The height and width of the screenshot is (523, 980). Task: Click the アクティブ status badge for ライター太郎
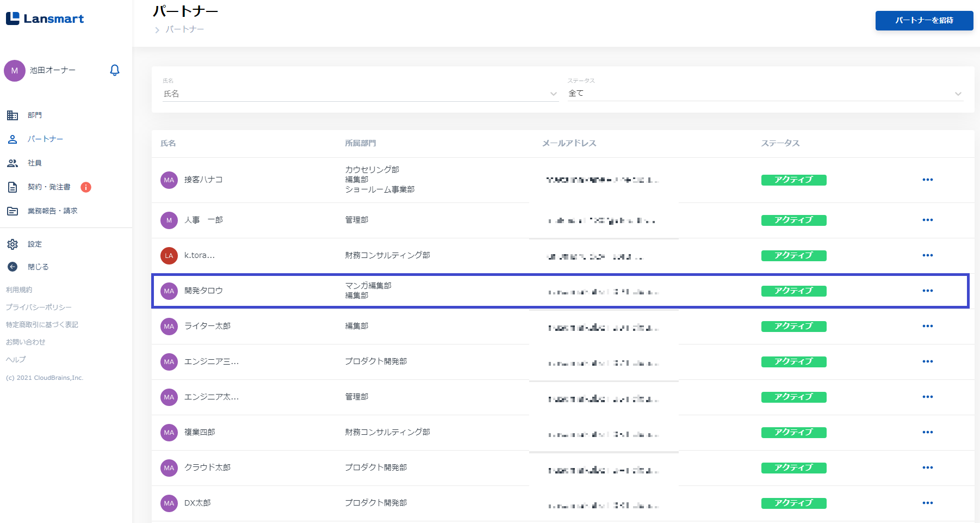(x=793, y=326)
